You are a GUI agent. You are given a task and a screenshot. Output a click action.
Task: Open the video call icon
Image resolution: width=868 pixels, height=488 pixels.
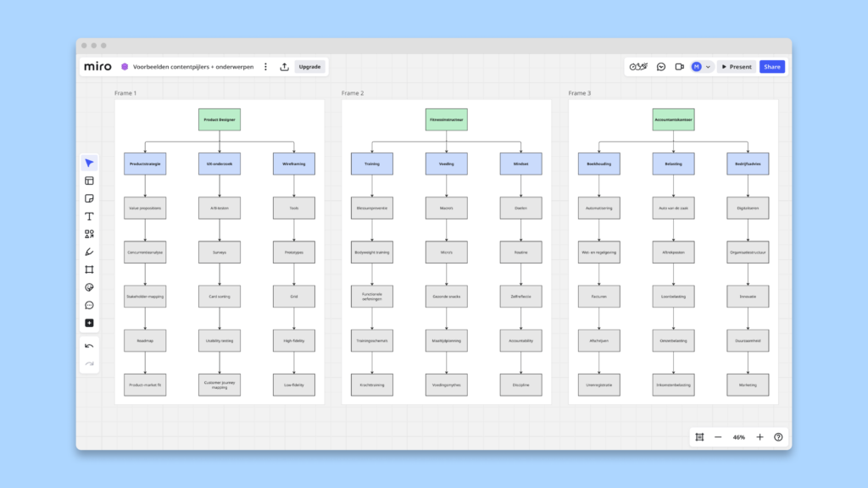[679, 67]
